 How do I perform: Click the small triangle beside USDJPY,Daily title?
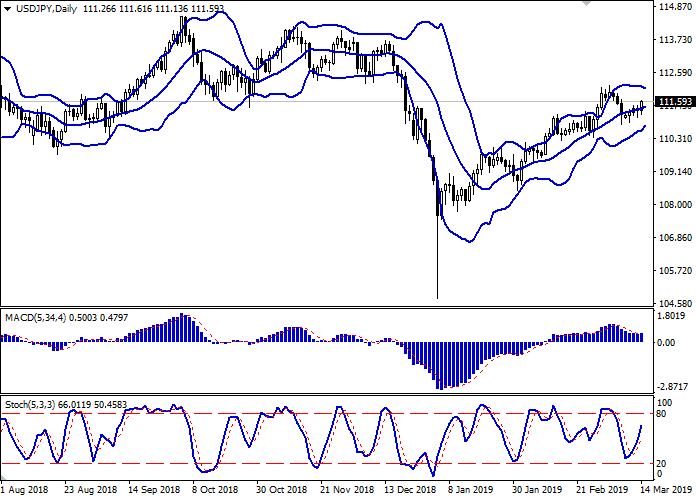point(7,9)
